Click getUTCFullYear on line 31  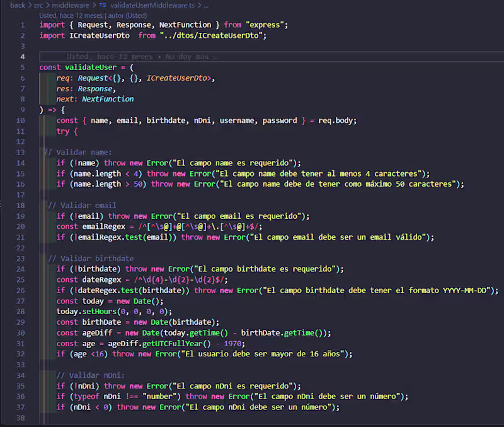click(172, 344)
